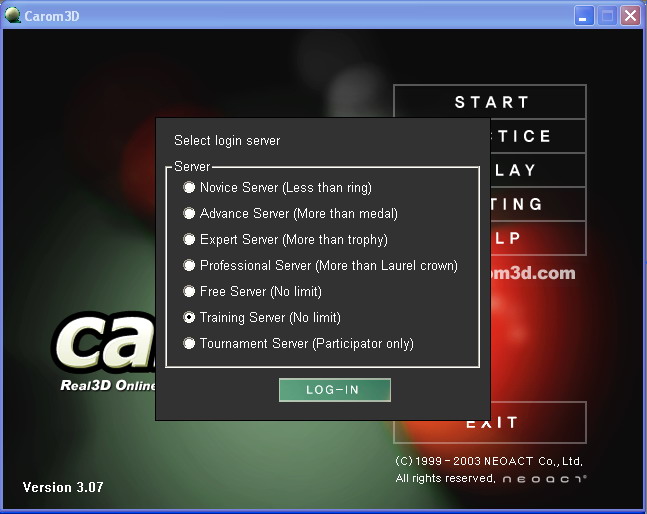
Task: Select Free Server (No limit)
Action: coord(189,291)
